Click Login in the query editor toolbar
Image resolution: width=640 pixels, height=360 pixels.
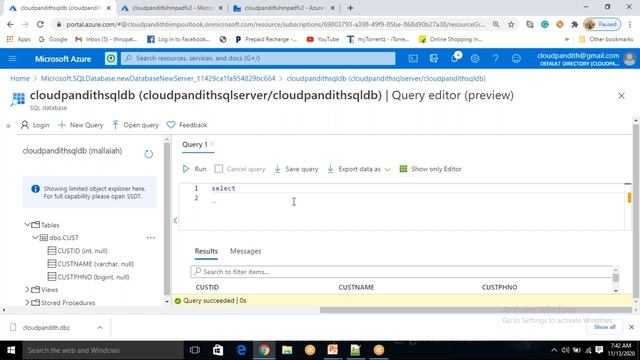35,125
